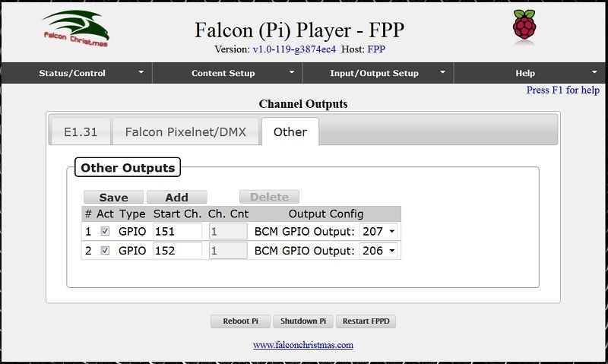The height and width of the screenshot is (364, 608).
Task: Click Start Channel field containing 151
Action: (x=177, y=231)
